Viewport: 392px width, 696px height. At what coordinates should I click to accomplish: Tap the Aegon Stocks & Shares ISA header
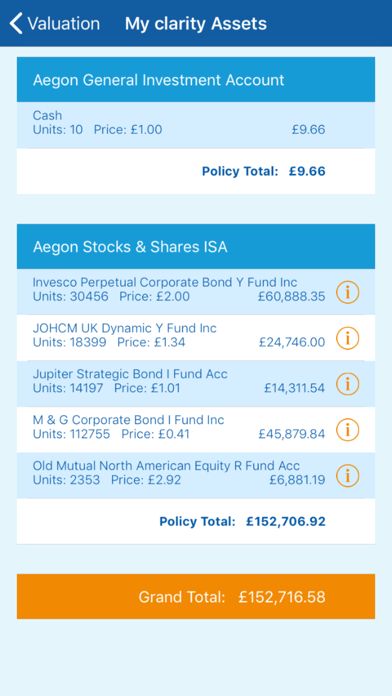pyautogui.click(x=196, y=246)
